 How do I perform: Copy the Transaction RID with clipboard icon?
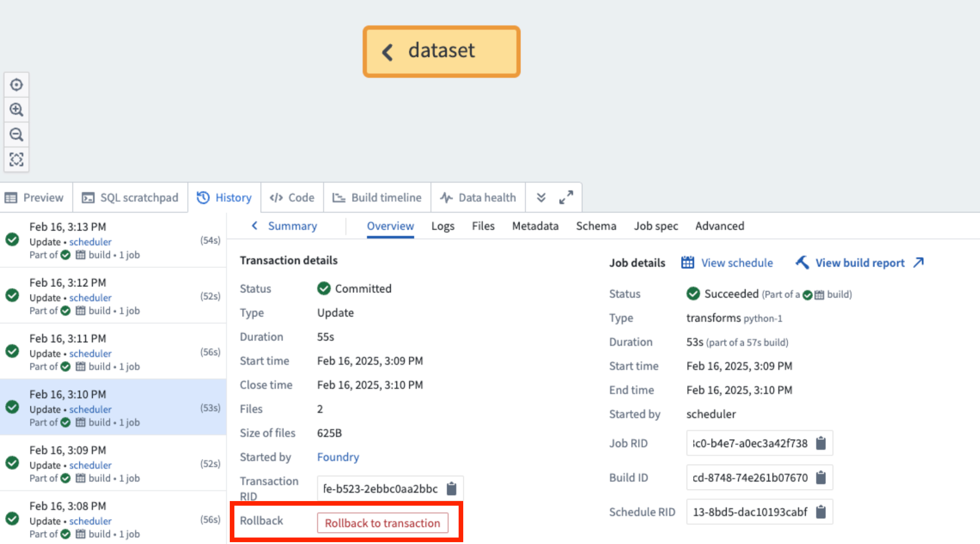[451, 489]
